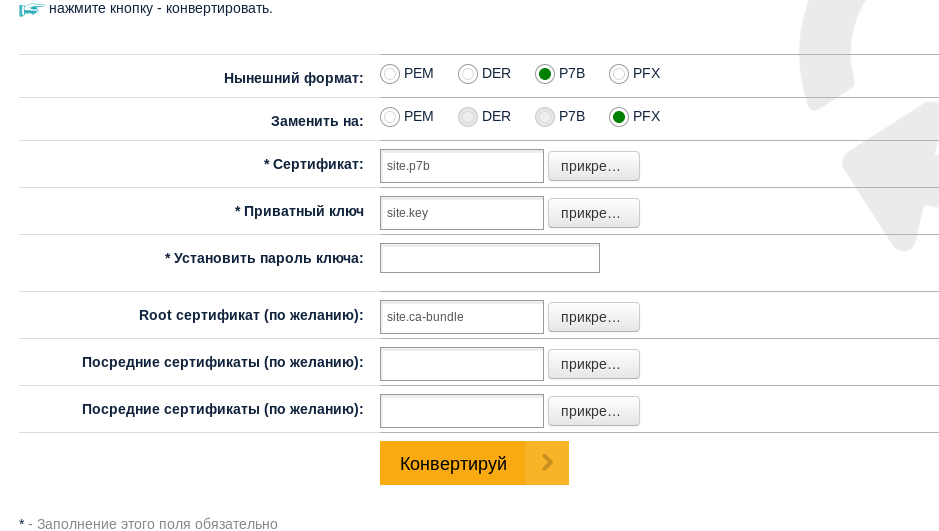
Task: Pick PFX as the current format
Action: (619, 74)
